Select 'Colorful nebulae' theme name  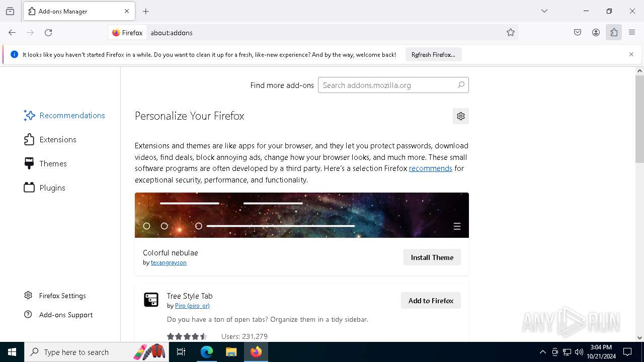click(x=171, y=253)
